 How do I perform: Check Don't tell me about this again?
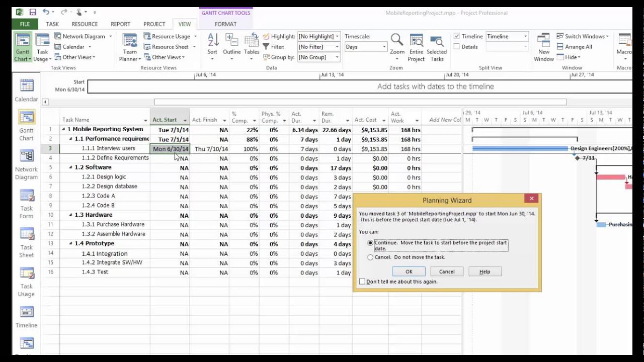(362, 282)
